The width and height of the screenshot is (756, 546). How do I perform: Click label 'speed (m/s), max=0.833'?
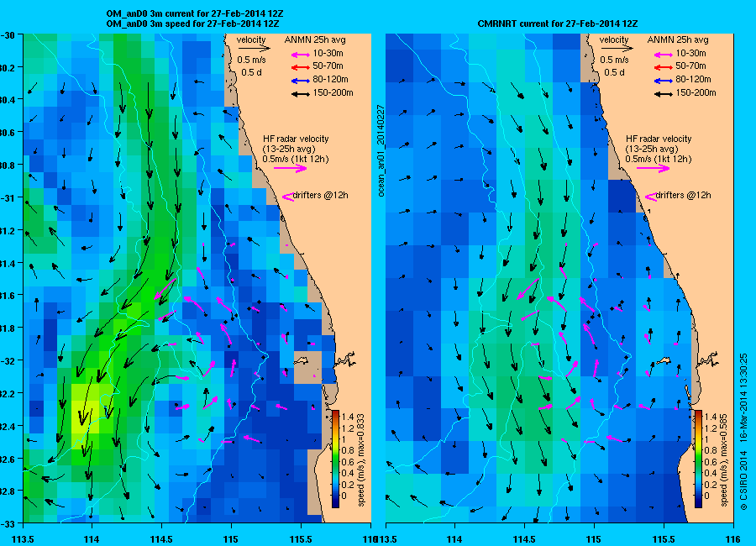coord(360,459)
